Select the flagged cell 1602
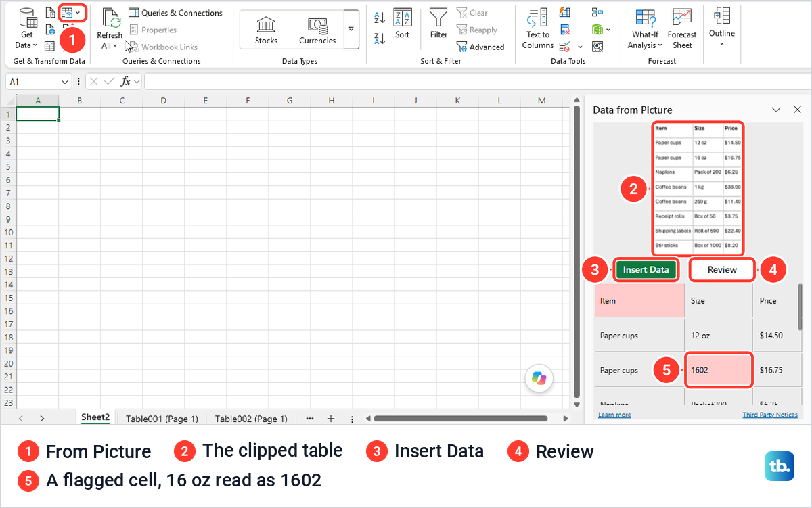The width and height of the screenshot is (812, 508). 719,370
